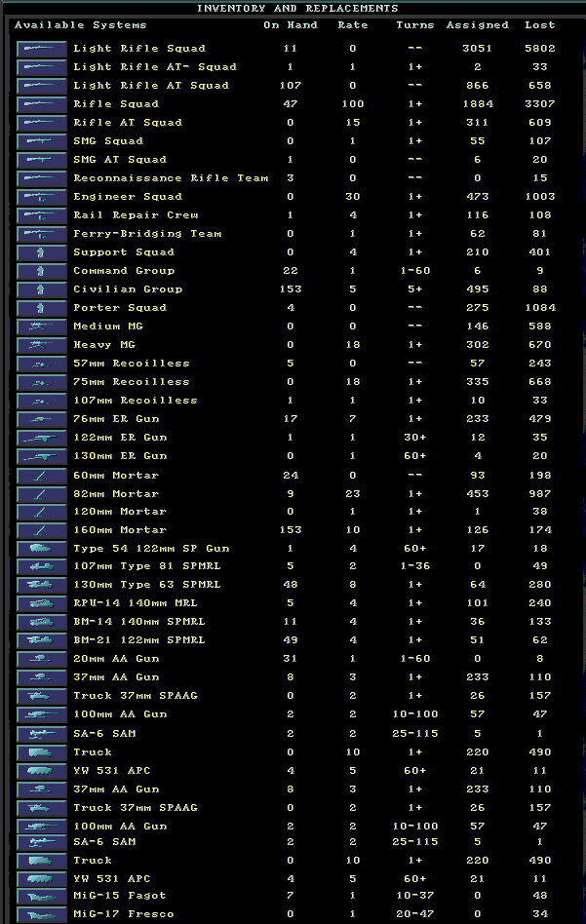586x924 pixels.
Task: Click the Rifle Squad weapon icon
Action: (x=41, y=104)
